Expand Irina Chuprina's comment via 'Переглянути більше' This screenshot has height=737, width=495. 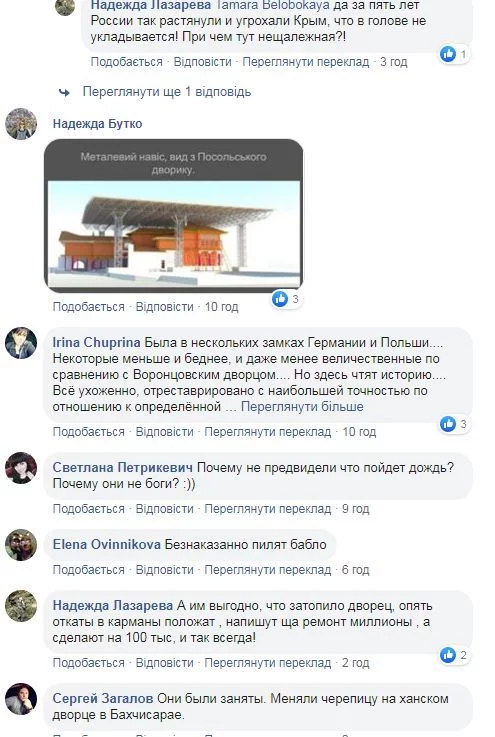(x=302, y=407)
